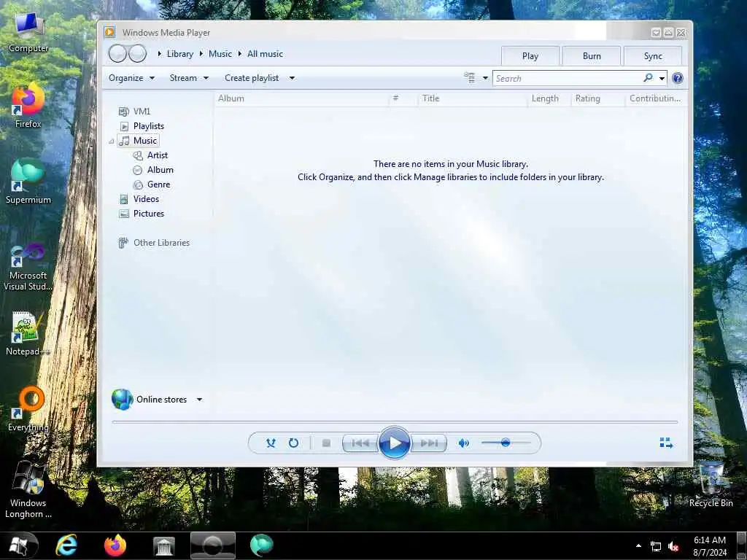This screenshot has height=560, width=747.
Task: Click the volume tray icon
Action: click(673, 547)
